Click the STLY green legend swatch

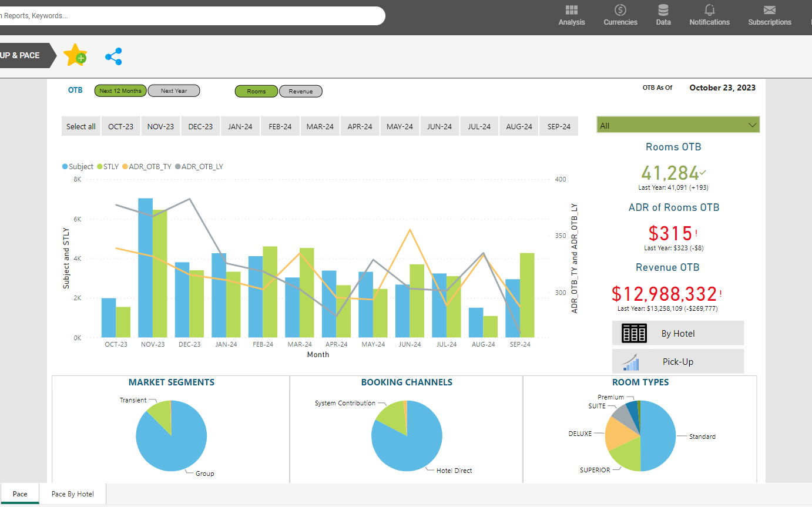point(100,167)
